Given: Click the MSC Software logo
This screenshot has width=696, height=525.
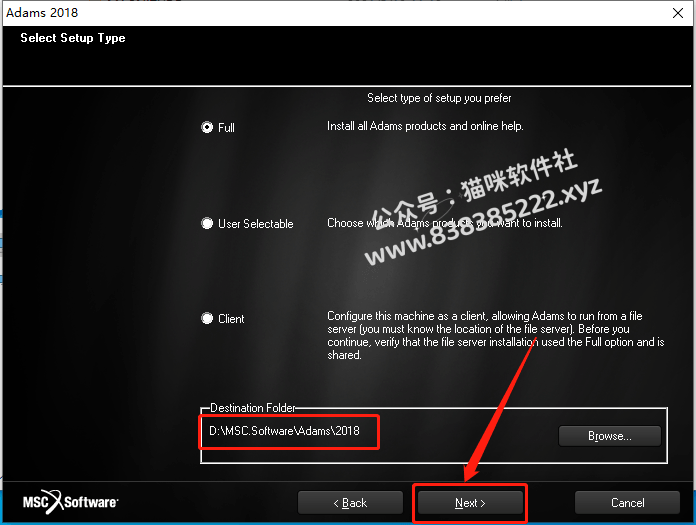Looking at the screenshot, I should 70,501.
